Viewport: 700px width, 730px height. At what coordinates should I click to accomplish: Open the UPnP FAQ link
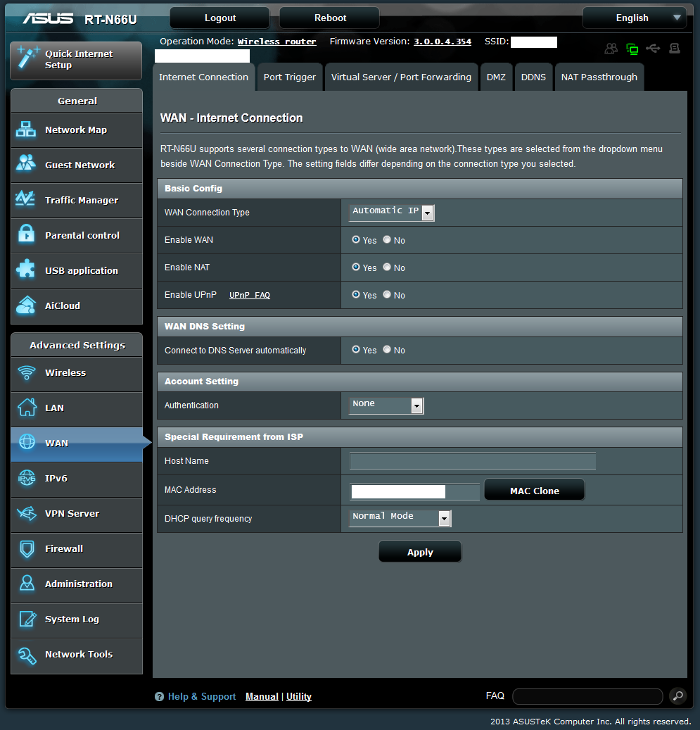(250, 295)
